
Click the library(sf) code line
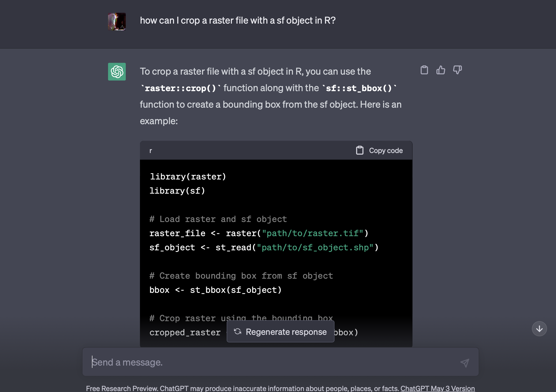[177, 191]
